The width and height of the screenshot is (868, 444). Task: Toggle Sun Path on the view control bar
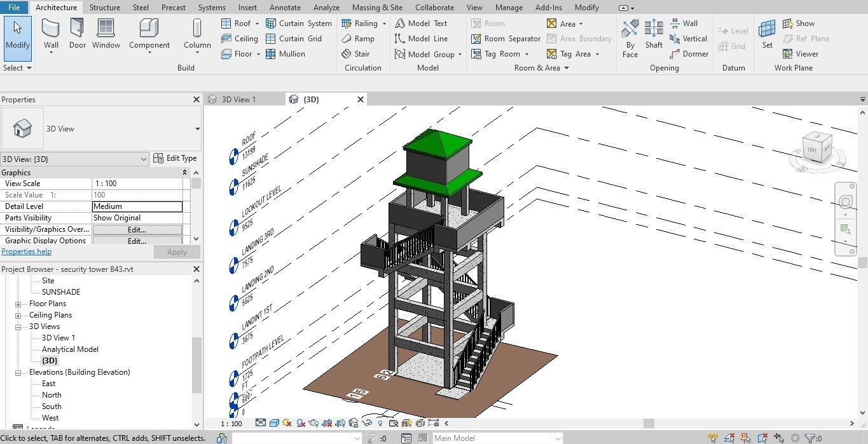287,423
